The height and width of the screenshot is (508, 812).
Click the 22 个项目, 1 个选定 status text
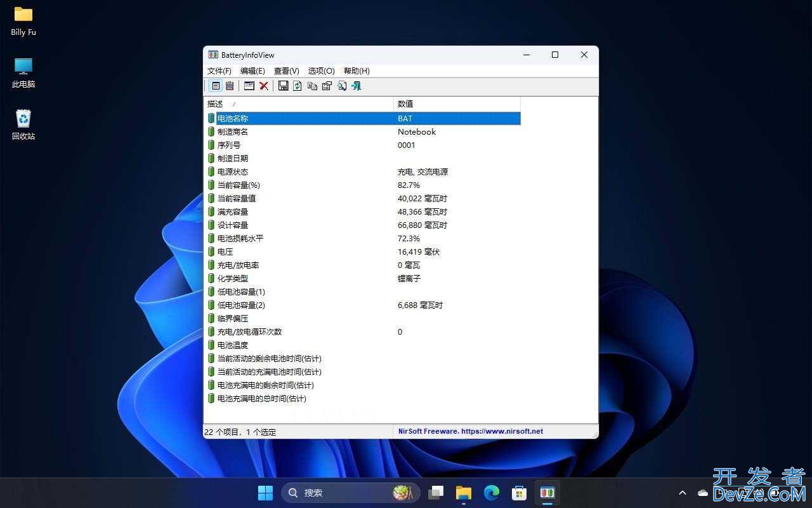240,432
